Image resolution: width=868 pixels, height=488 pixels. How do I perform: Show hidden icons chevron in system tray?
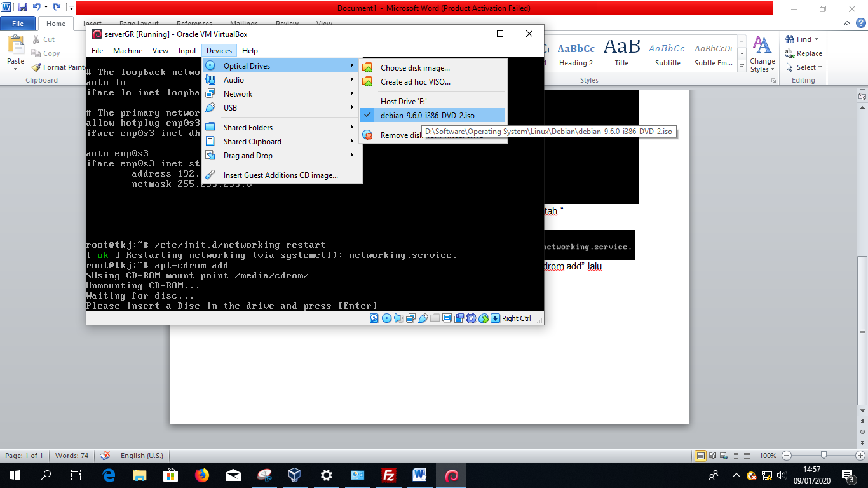point(736,475)
